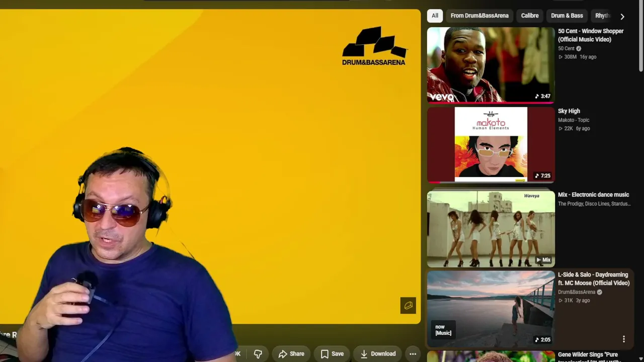Click the 2:05 duration badge

coord(542,340)
